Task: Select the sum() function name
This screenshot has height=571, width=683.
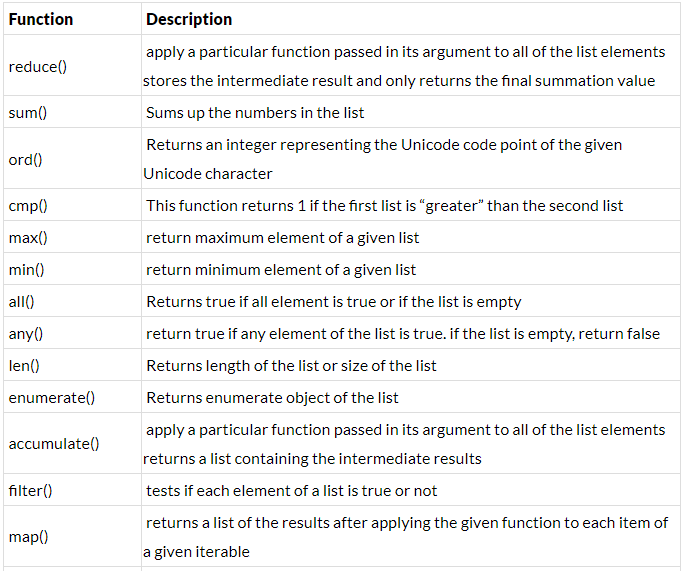Action: 28,113
